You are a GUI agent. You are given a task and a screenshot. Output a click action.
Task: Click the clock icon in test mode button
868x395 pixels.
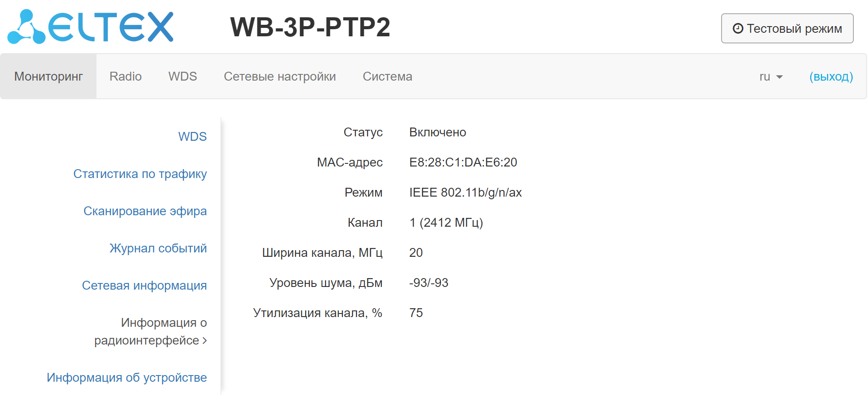coord(737,28)
